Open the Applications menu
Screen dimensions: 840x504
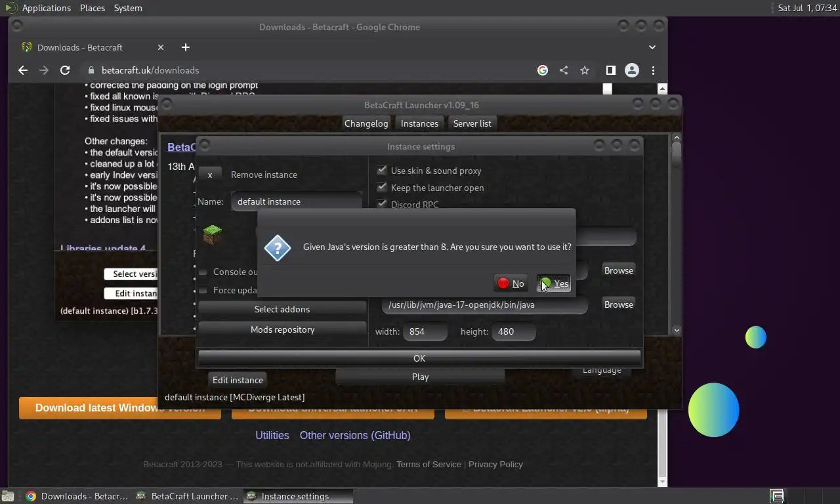click(46, 8)
